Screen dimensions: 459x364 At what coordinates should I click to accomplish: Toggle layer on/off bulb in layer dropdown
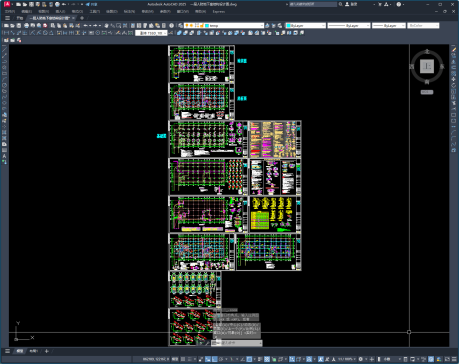click(187, 25)
